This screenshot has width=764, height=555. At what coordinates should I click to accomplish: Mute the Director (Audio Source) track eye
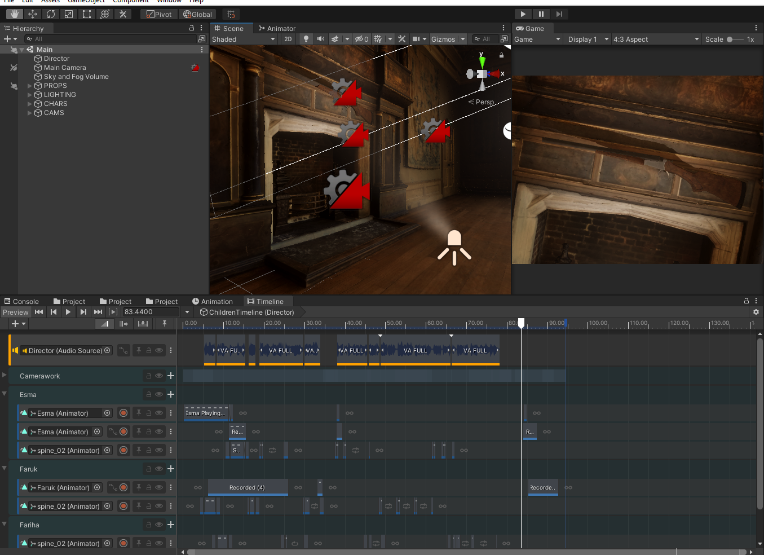(x=159, y=350)
